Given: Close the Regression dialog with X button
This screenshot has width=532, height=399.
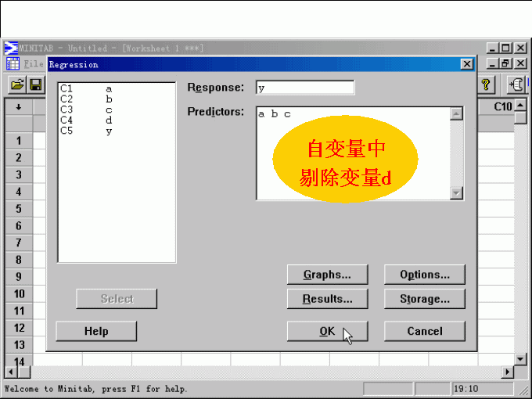Looking at the screenshot, I should [x=467, y=64].
